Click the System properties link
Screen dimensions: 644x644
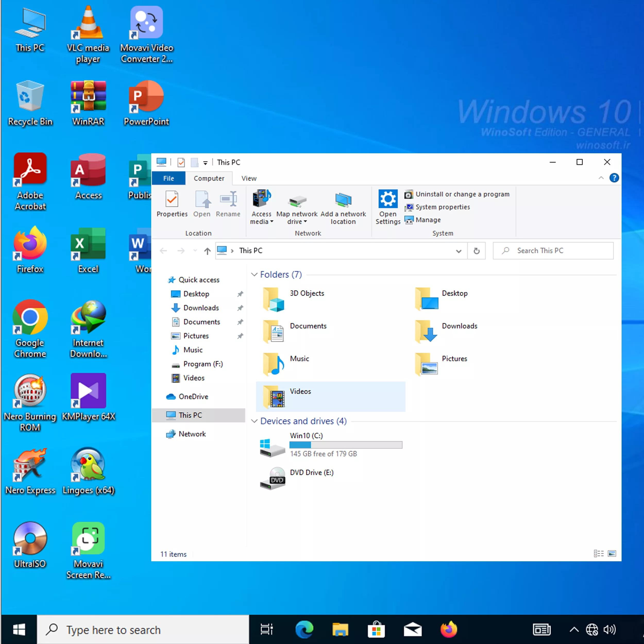[x=442, y=207]
